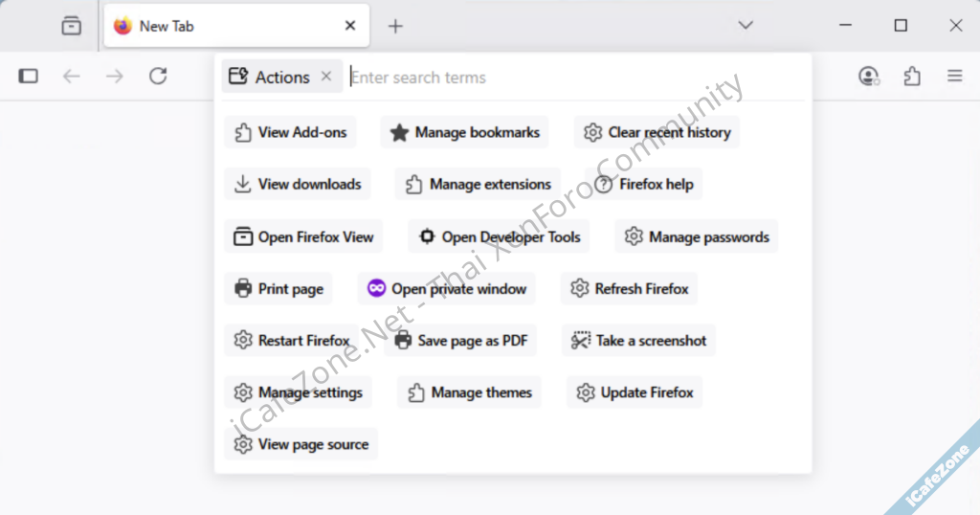Choose Manage themes action

469,392
